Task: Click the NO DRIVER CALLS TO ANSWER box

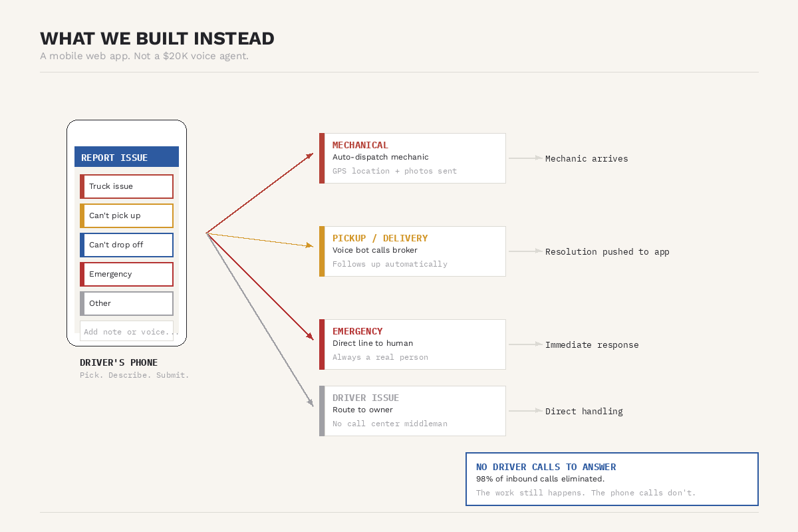Action: click(612, 479)
